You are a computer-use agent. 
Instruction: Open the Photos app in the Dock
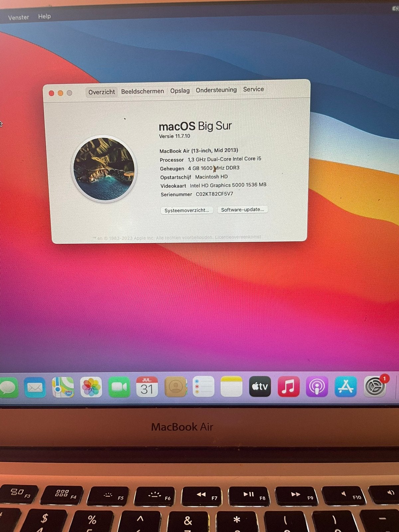[91, 387]
